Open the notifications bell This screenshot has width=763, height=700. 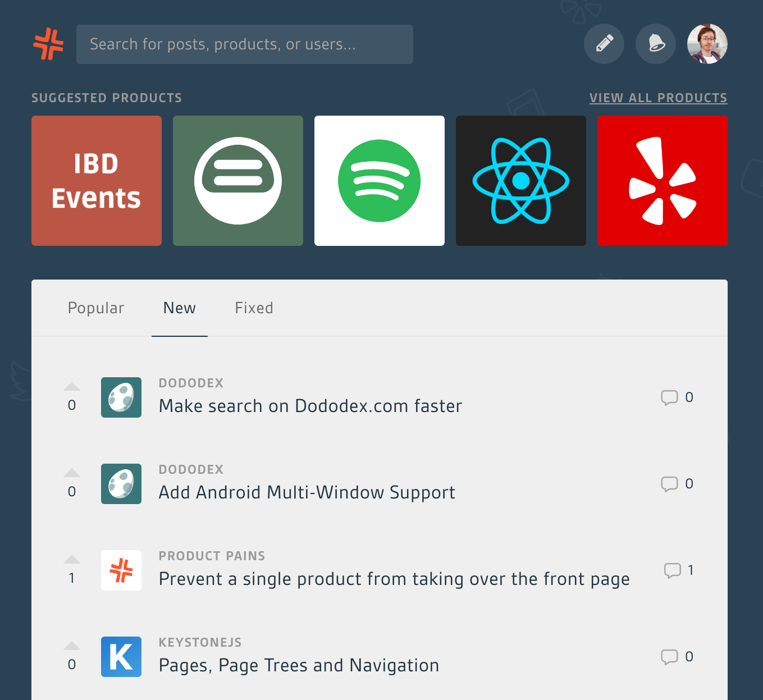[x=656, y=44]
